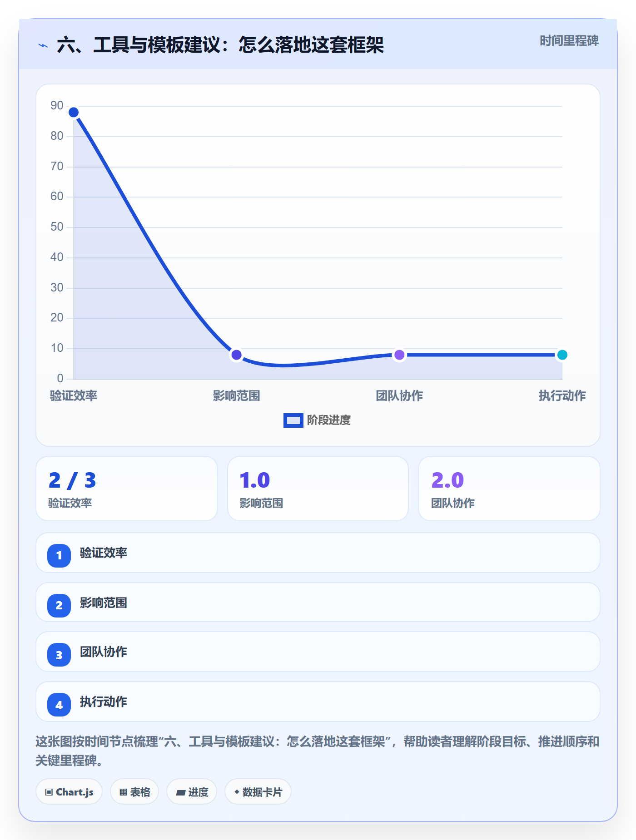The width and height of the screenshot is (636, 840).
Task: Open the 2 / 3 验证效率 stat card
Action: click(x=127, y=489)
